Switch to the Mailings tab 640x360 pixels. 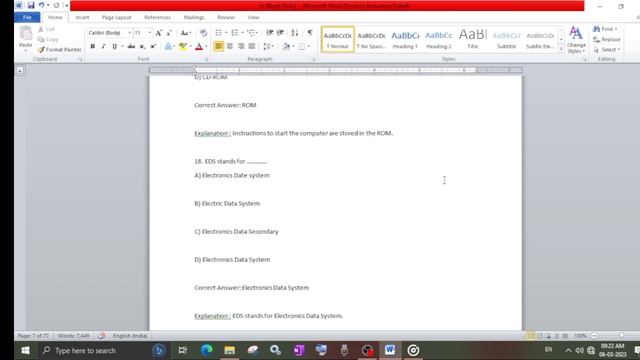pyautogui.click(x=193, y=17)
